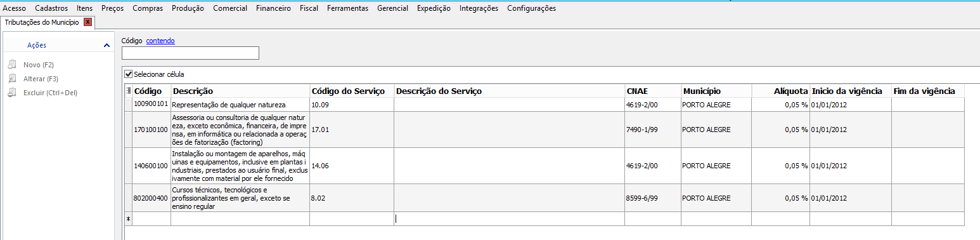Open the Integrações menu
This screenshot has width=980, height=240.
[x=479, y=8]
